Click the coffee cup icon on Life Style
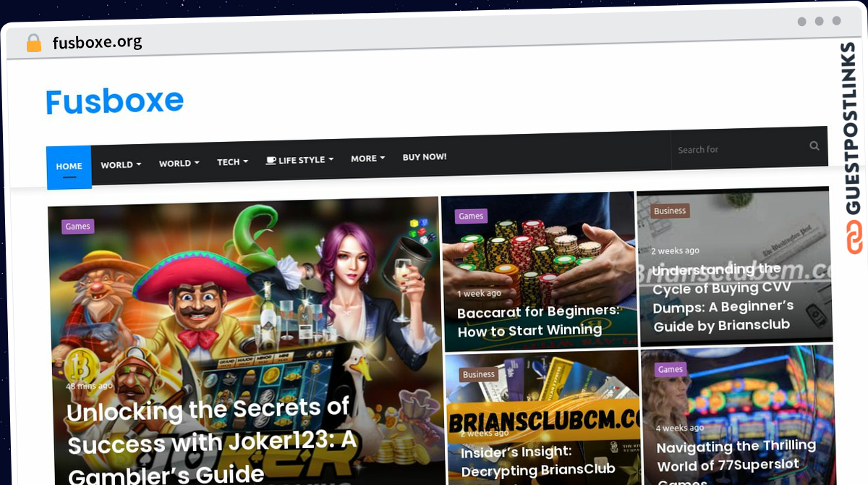 click(271, 160)
